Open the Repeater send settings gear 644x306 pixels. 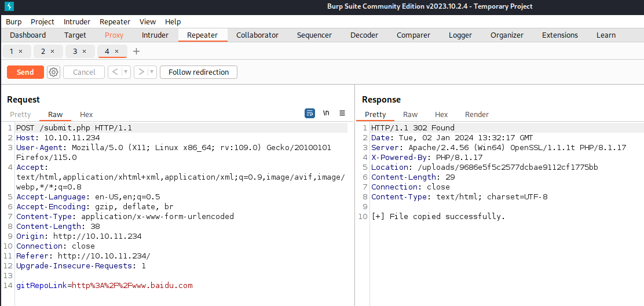53,72
